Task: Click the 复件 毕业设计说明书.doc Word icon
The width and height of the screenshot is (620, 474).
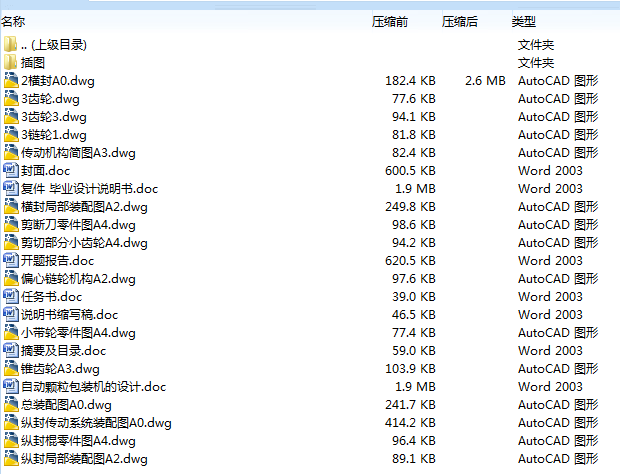Action: [x=11, y=188]
